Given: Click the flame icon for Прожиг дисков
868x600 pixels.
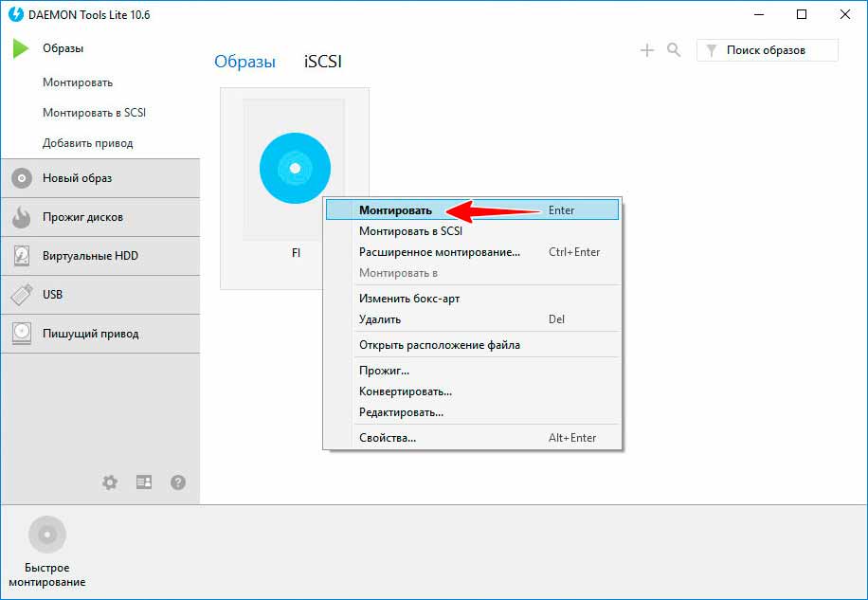Looking at the screenshot, I should [x=22, y=217].
